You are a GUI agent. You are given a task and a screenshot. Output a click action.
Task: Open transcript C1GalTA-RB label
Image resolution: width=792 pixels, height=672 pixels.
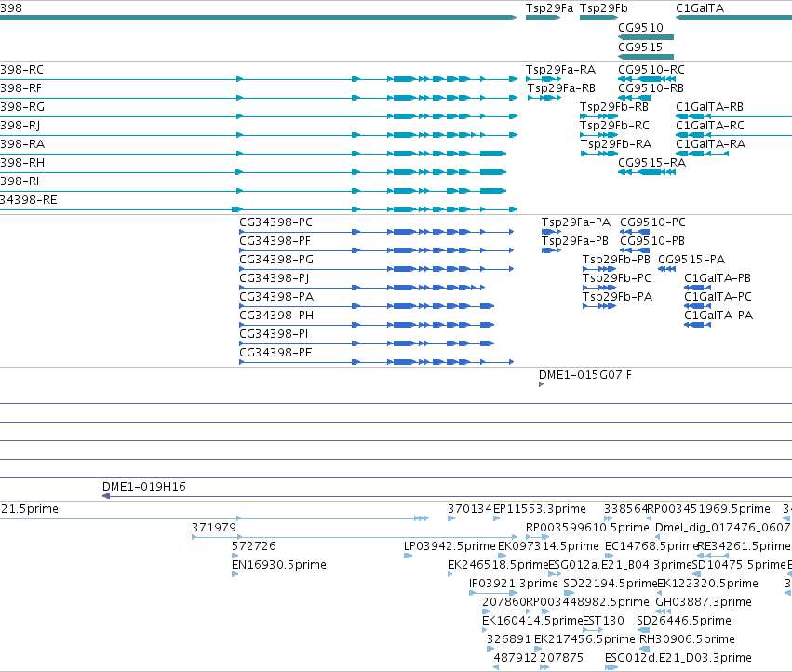[709, 107]
